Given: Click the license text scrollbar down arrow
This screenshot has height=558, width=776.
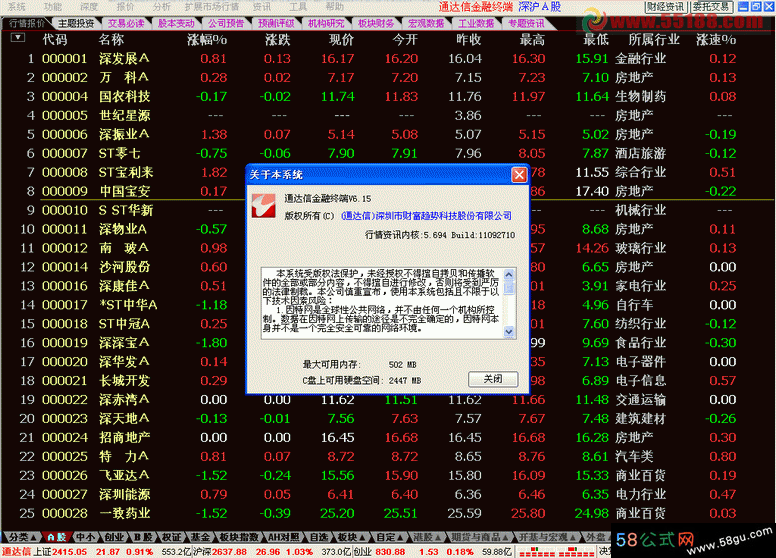Looking at the screenshot, I should coord(509,331).
